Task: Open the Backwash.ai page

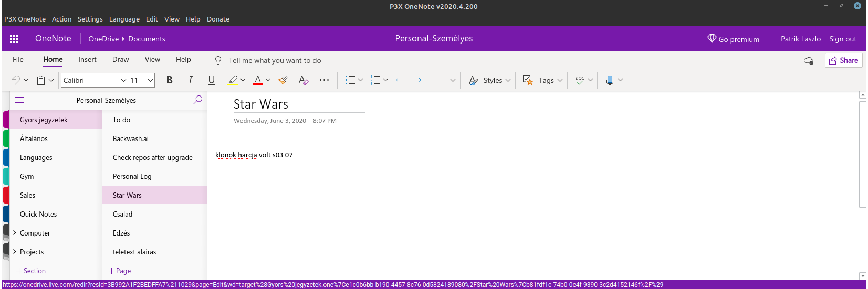Action: tap(155, 138)
